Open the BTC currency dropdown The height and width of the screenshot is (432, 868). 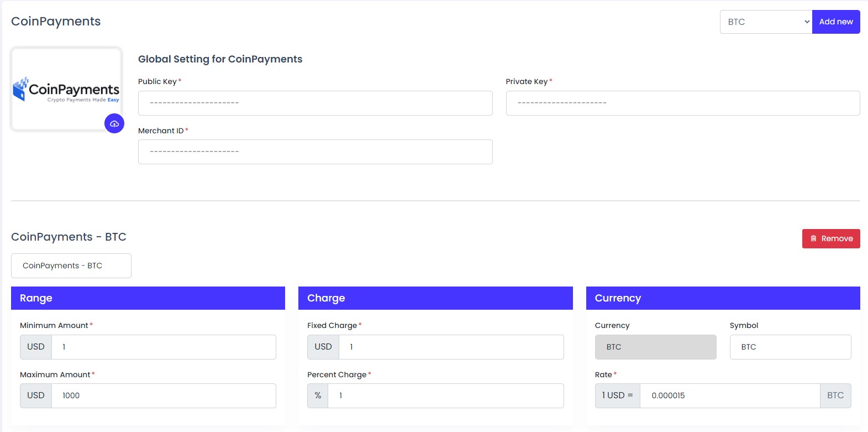(766, 22)
